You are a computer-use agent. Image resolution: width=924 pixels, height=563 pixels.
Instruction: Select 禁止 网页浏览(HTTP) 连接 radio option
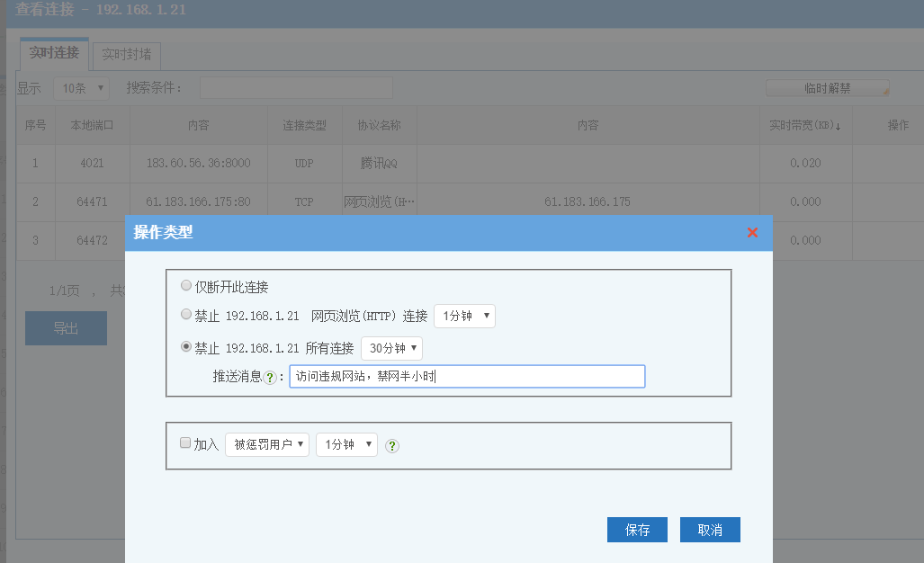(x=186, y=316)
